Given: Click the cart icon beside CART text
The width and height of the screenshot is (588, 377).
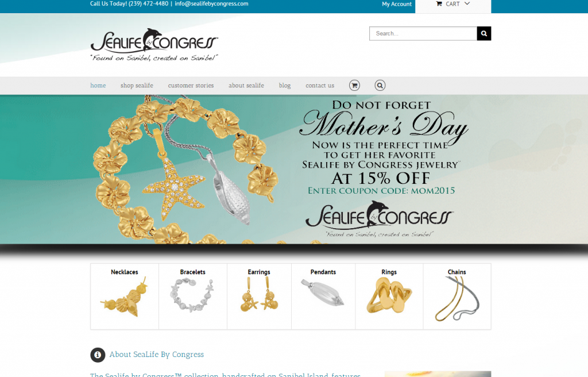Looking at the screenshot, I should point(439,4).
